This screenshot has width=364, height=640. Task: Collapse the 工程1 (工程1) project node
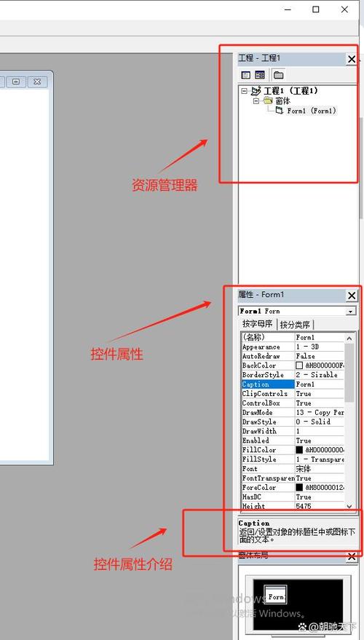[x=244, y=90]
